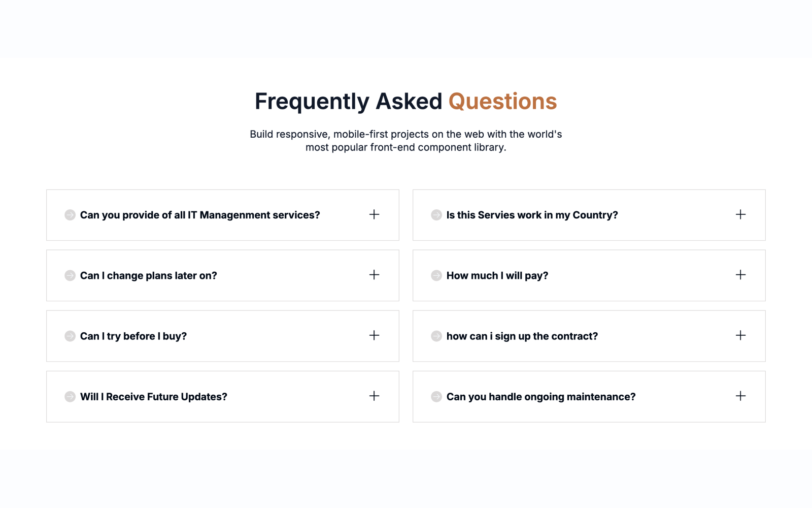The height and width of the screenshot is (508, 812).
Task: Click arrow icon beside try before buy
Action: pos(70,336)
